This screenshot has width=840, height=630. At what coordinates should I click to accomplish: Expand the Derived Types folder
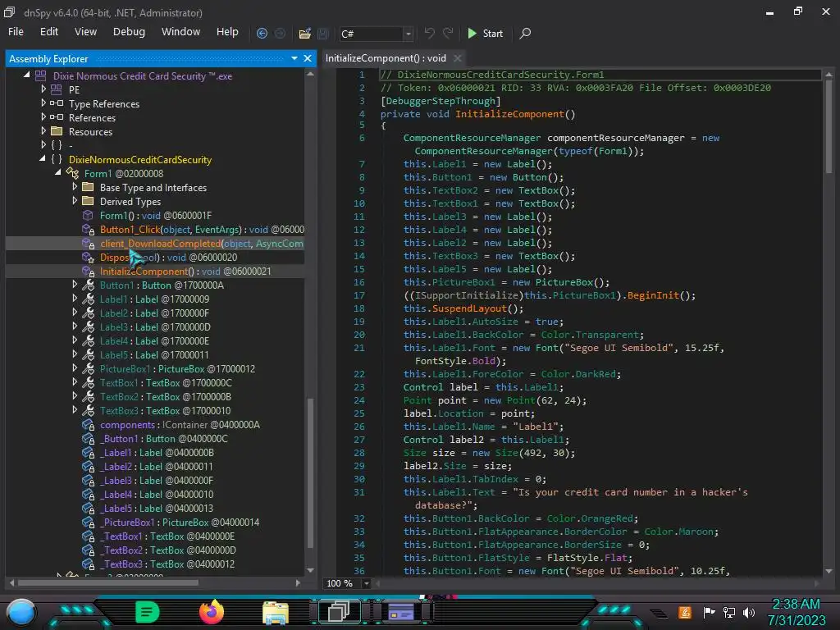(x=75, y=200)
